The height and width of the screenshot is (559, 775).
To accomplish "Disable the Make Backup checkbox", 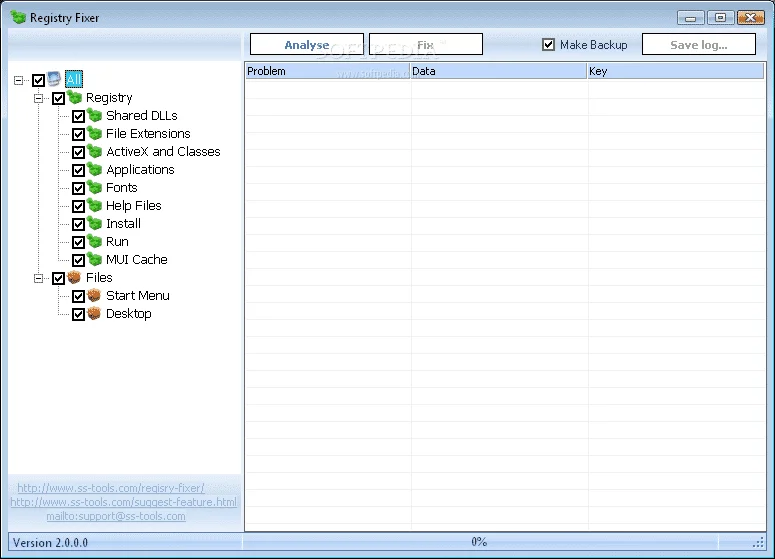I will pos(548,44).
